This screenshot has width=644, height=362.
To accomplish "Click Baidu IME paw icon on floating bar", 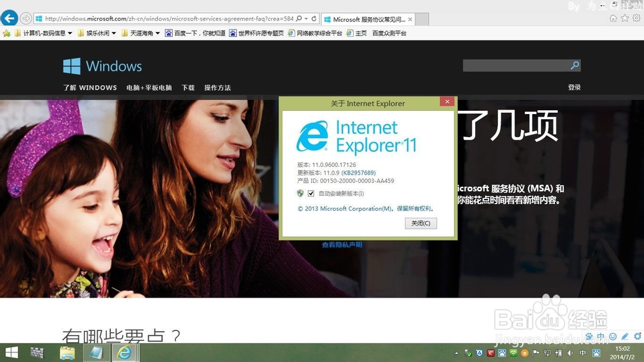I will point(589,336).
